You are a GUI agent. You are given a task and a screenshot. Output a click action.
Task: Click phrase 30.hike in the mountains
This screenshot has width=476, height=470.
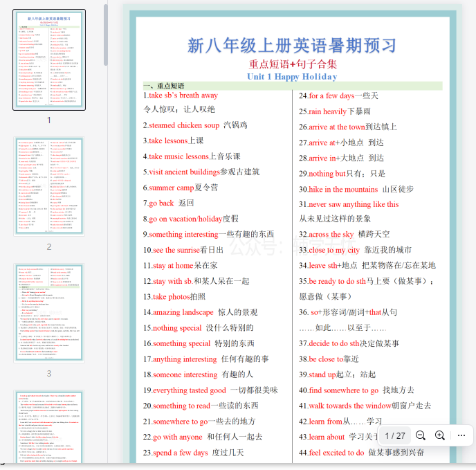[x=338, y=189]
